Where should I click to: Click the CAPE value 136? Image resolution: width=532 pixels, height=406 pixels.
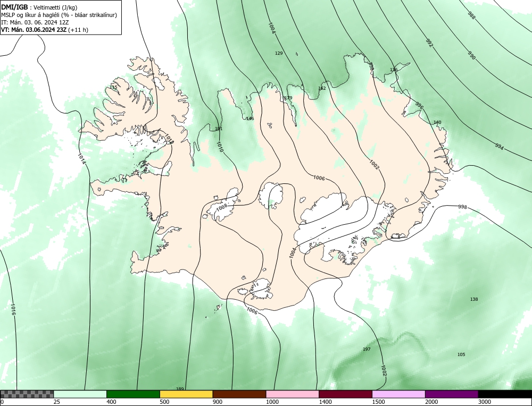click(394, 70)
